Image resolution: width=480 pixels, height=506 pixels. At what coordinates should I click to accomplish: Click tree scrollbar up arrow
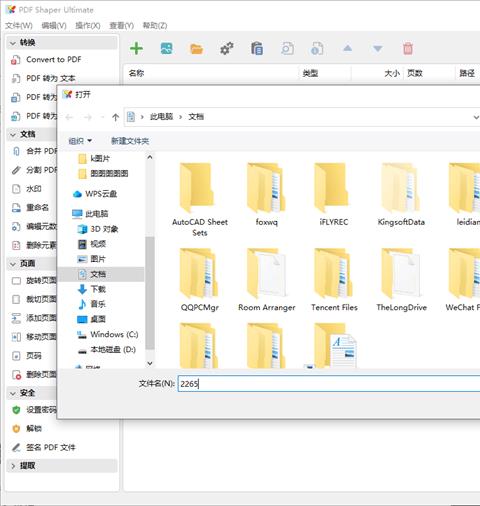pos(150,157)
